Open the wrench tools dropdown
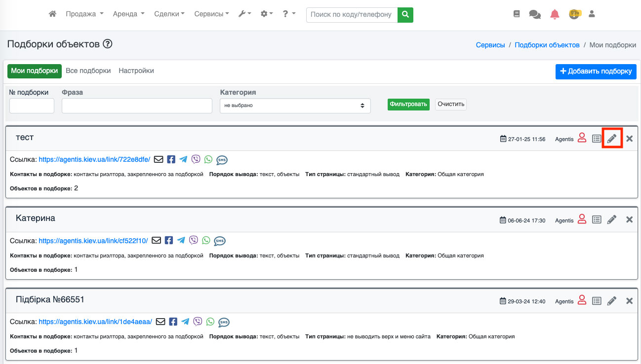This screenshot has width=641, height=364. tap(244, 14)
